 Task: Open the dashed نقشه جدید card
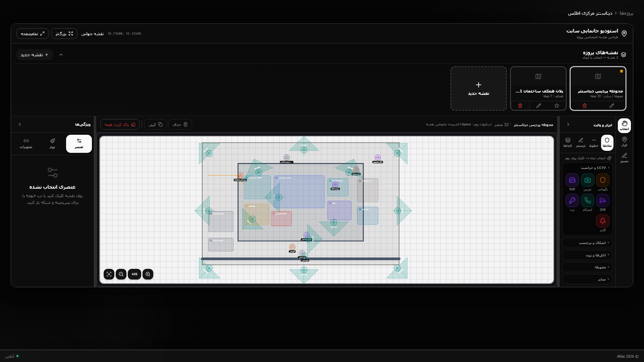coord(479,88)
